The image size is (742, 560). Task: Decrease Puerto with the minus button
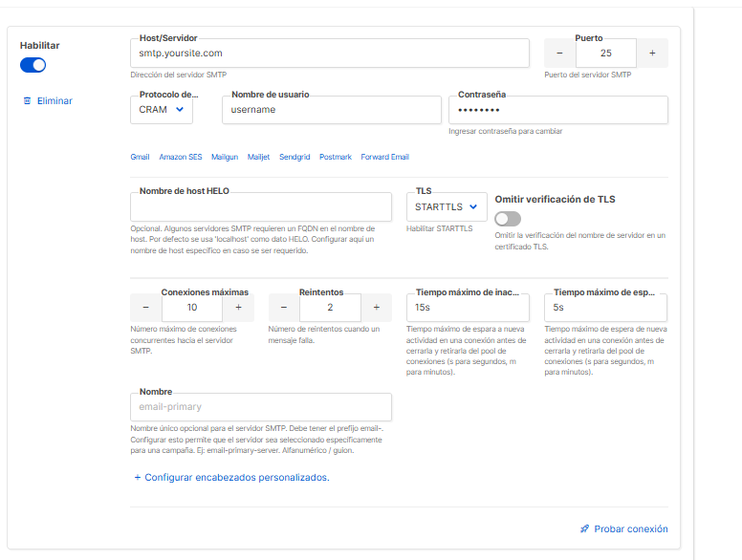point(559,54)
